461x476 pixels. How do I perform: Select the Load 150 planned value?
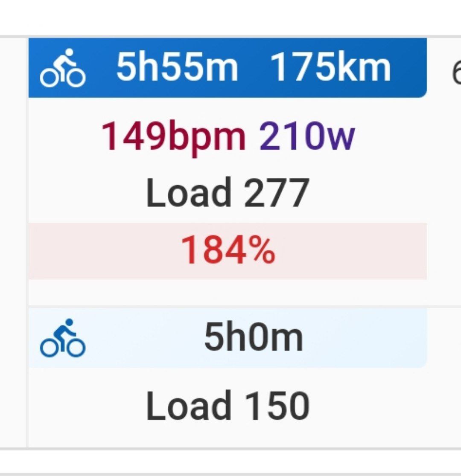(x=228, y=406)
